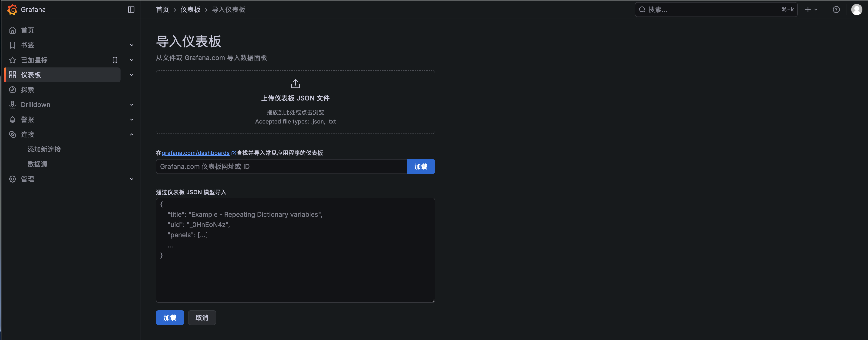Toggle the sidebar dock menu icon
Image resolution: width=868 pixels, height=340 pixels.
coord(131,10)
